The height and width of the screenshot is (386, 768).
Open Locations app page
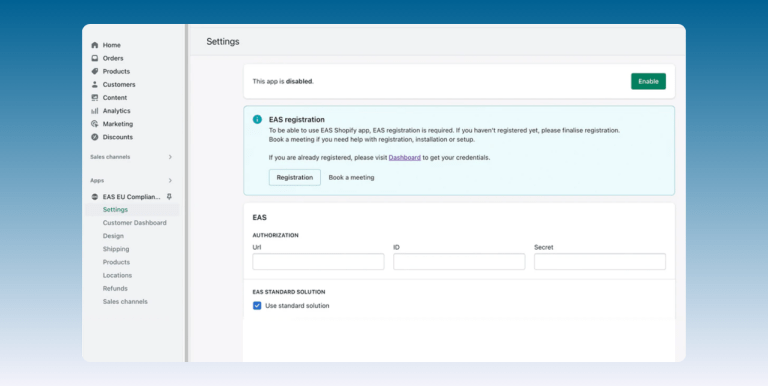click(x=117, y=275)
